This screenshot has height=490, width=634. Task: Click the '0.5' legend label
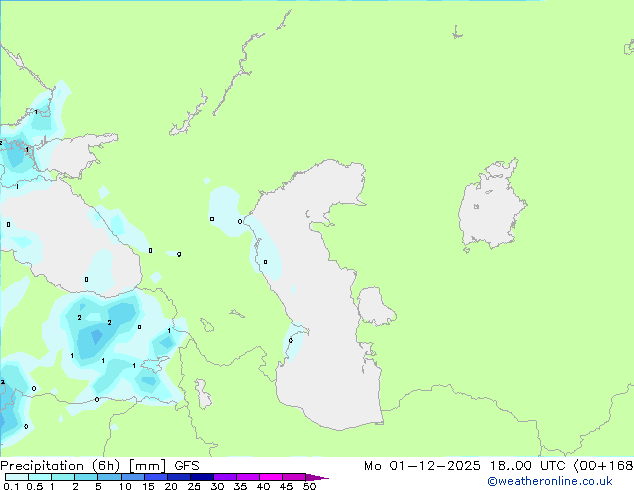35,486
